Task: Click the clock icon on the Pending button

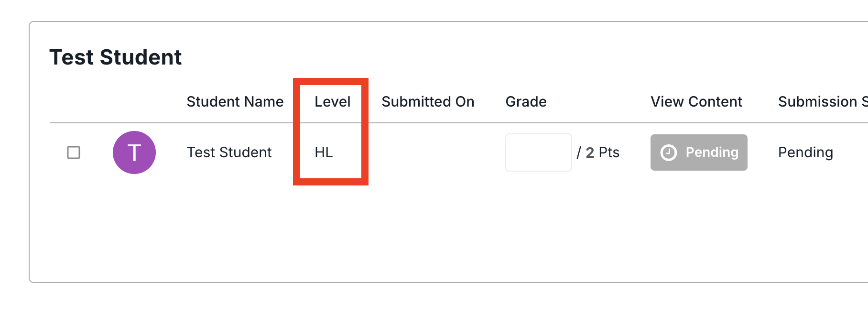Action: pyautogui.click(x=668, y=152)
